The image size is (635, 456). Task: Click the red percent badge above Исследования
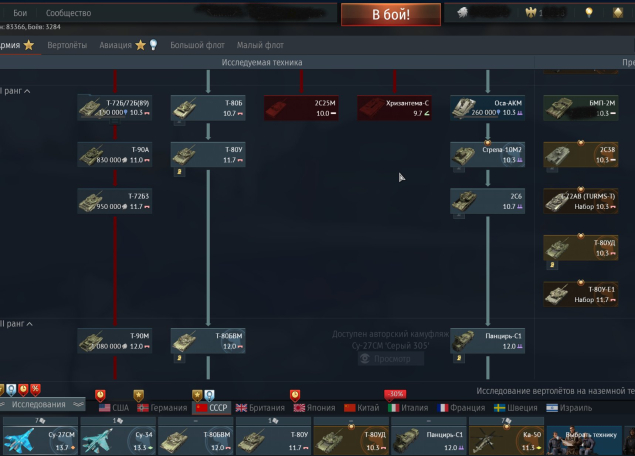pos(36,390)
